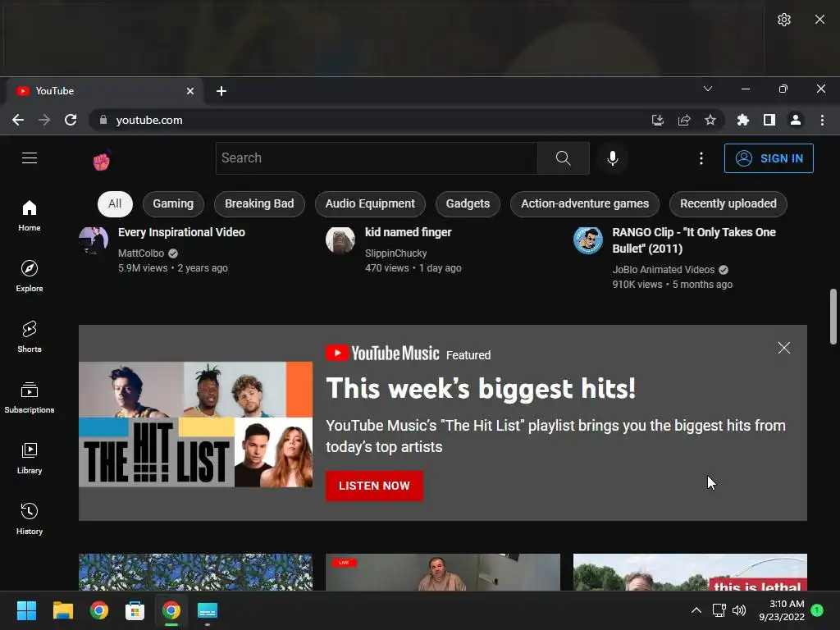This screenshot has width=840, height=630.
Task: Click the YouTube logo fist icon
Action: (101, 160)
